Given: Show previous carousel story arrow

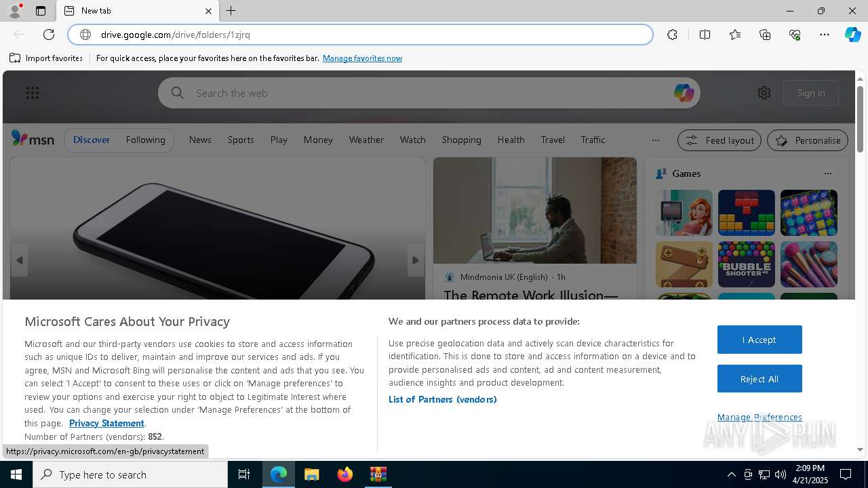Looking at the screenshot, I should coord(20,260).
